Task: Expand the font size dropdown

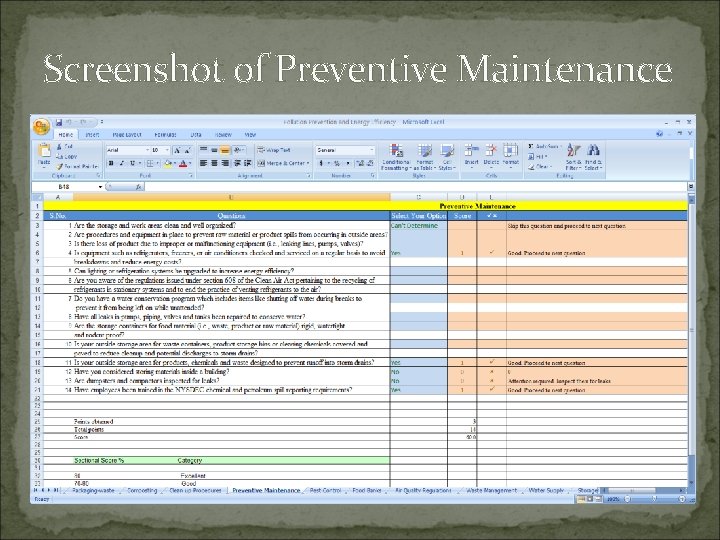Action: pyautogui.click(x=167, y=150)
